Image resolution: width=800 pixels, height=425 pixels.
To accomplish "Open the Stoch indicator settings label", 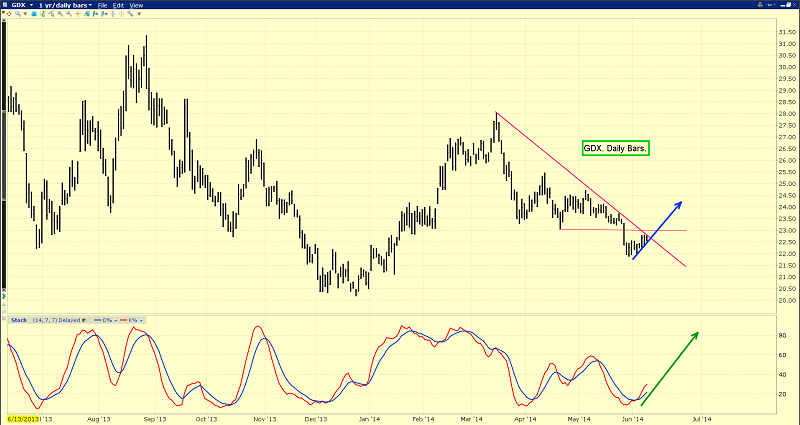I will point(18,320).
